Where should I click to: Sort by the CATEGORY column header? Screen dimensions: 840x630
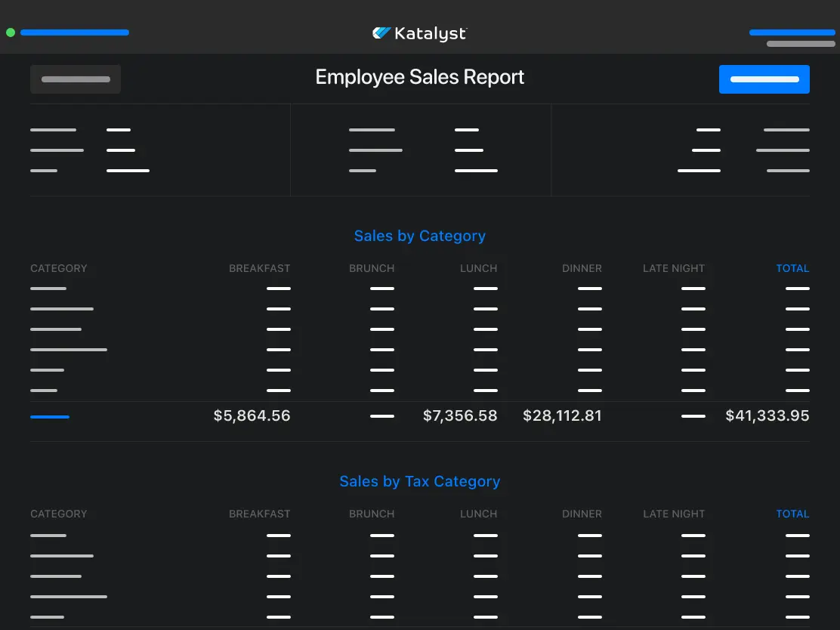point(59,268)
